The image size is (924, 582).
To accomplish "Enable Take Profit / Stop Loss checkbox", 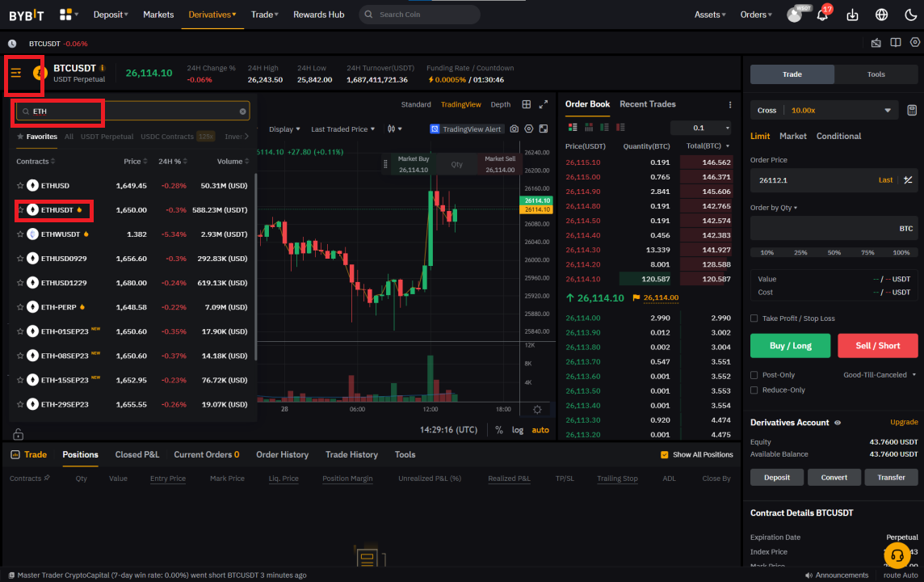I will 754,318.
